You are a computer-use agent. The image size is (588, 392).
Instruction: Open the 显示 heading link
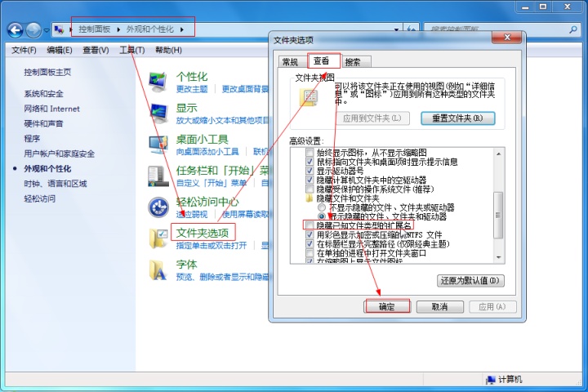coord(186,108)
